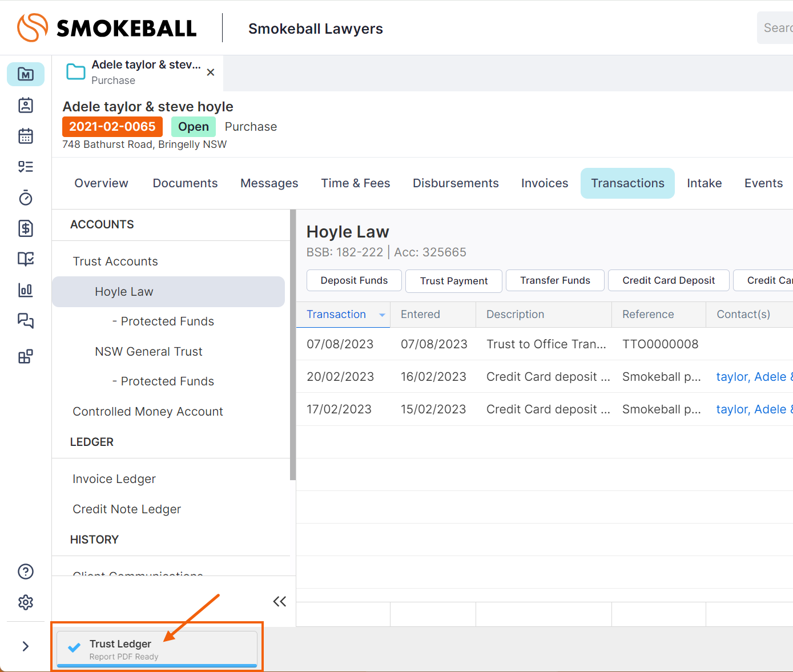Screen dimensions: 793x672
Task: Click the Deposit Funds button
Action: (354, 280)
